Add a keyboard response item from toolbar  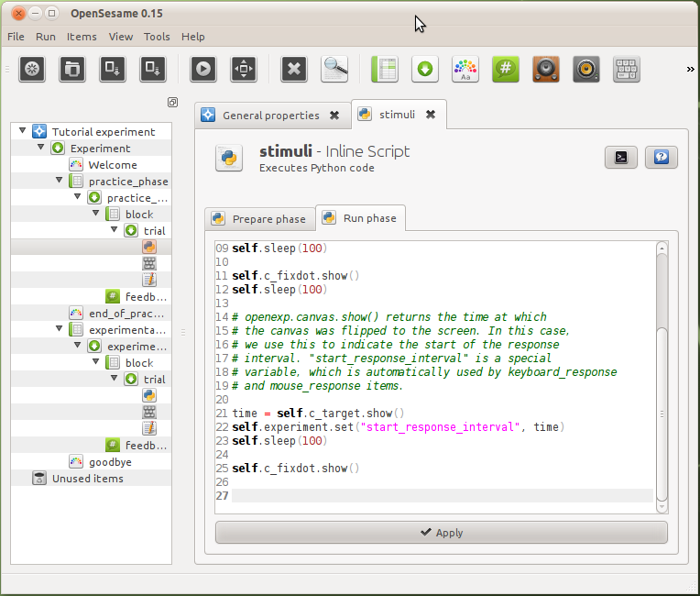pos(627,69)
